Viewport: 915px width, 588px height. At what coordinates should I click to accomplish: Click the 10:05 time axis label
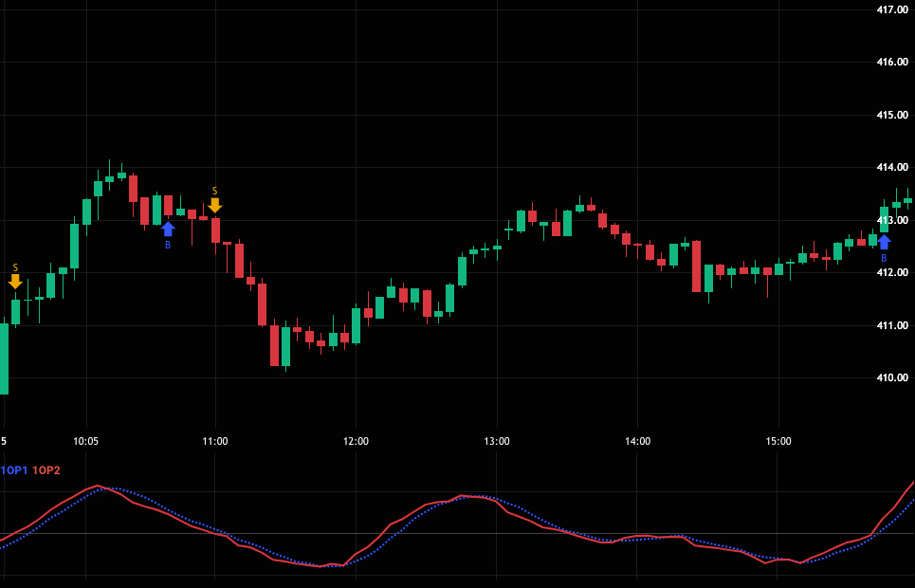(x=85, y=441)
